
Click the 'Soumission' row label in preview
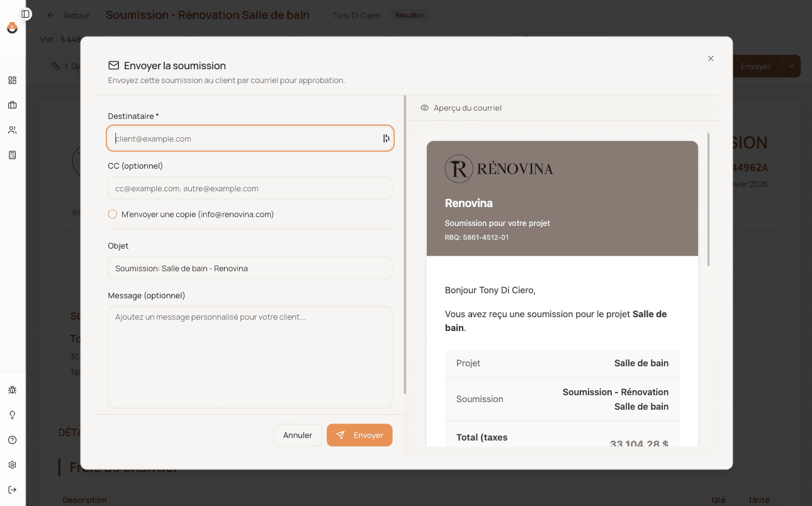(x=480, y=399)
